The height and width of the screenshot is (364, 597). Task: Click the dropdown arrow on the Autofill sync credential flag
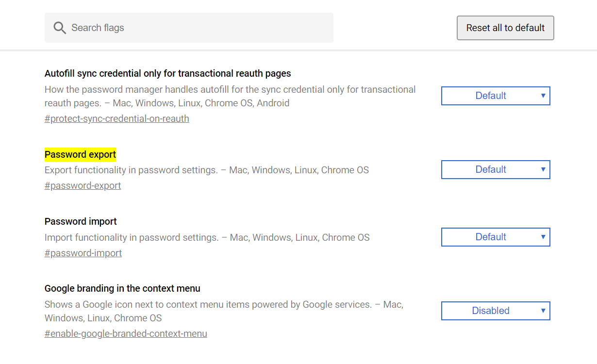pos(543,96)
